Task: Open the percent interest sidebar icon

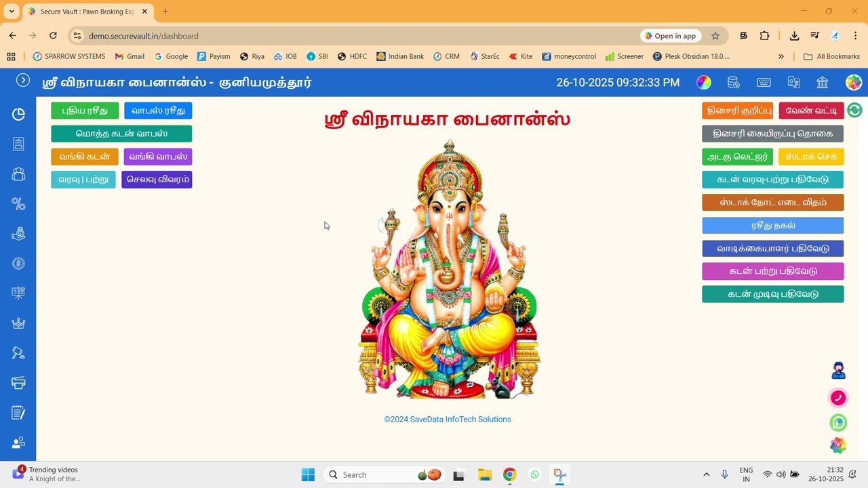Action: click(x=18, y=204)
